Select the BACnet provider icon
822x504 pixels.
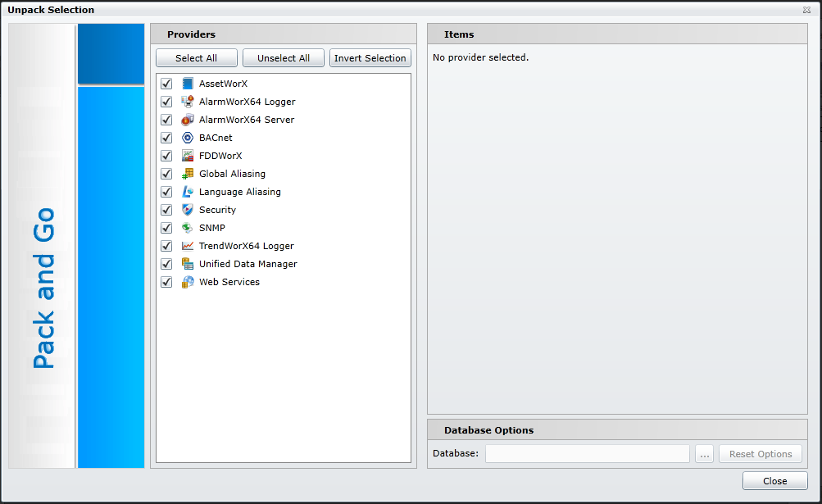pyautogui.click(x=188, y=138)
